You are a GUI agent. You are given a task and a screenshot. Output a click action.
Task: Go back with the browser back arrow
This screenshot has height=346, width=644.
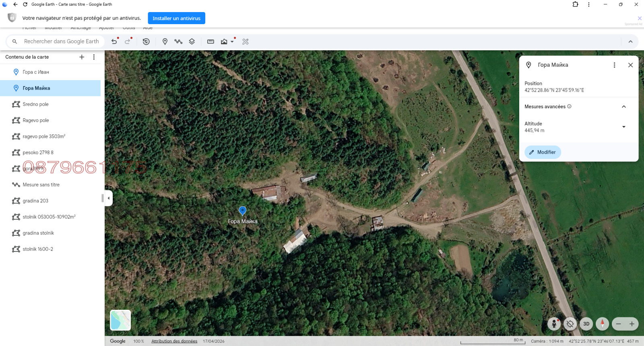tap(15, 4)
